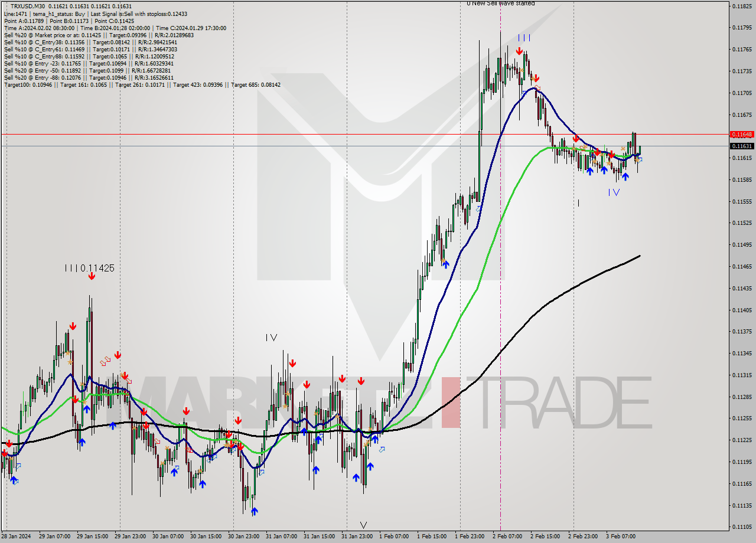The image size is (756, 543).
Task: Click the '29 Jan 07:00' time axis label
Action: (x=54, y=537)
